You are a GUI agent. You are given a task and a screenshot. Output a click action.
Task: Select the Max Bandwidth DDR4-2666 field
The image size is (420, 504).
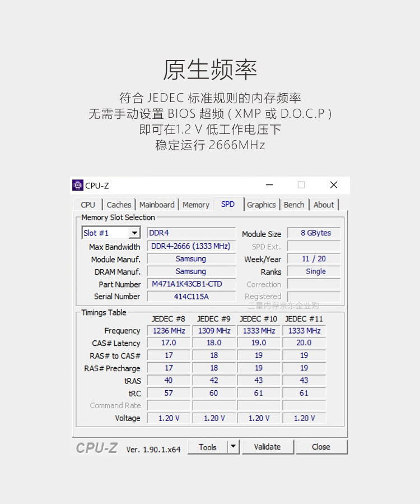click(191, 246)
